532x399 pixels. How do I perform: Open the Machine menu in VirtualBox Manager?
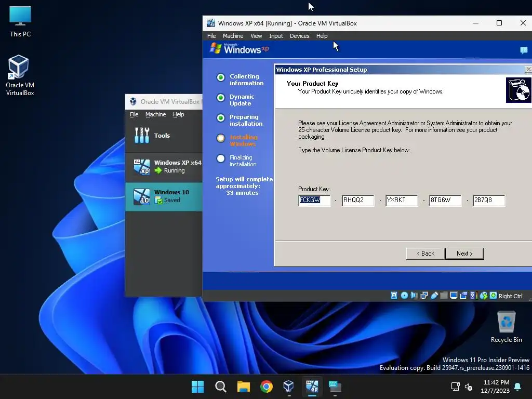coord(156,114)
